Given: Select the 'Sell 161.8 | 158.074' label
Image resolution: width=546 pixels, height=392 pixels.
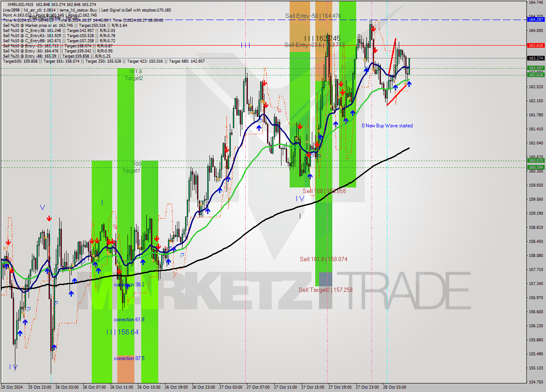Looking at the screenshot, I should (x=323, y=259).
